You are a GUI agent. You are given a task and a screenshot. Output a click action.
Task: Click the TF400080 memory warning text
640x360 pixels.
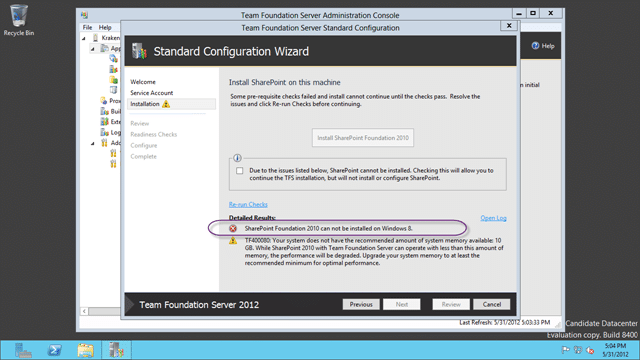click(x=374, y=252)
